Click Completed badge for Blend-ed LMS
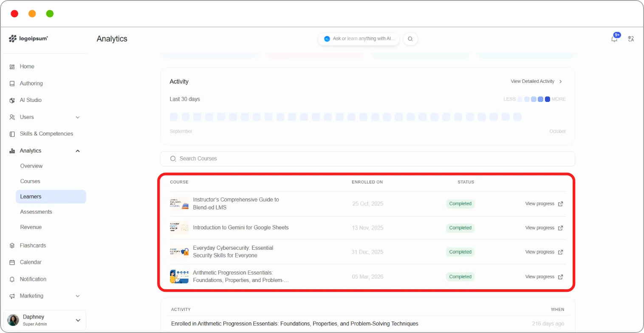Image resolution: width=644 pixels, height=333 pixels. tap(460, 204)
